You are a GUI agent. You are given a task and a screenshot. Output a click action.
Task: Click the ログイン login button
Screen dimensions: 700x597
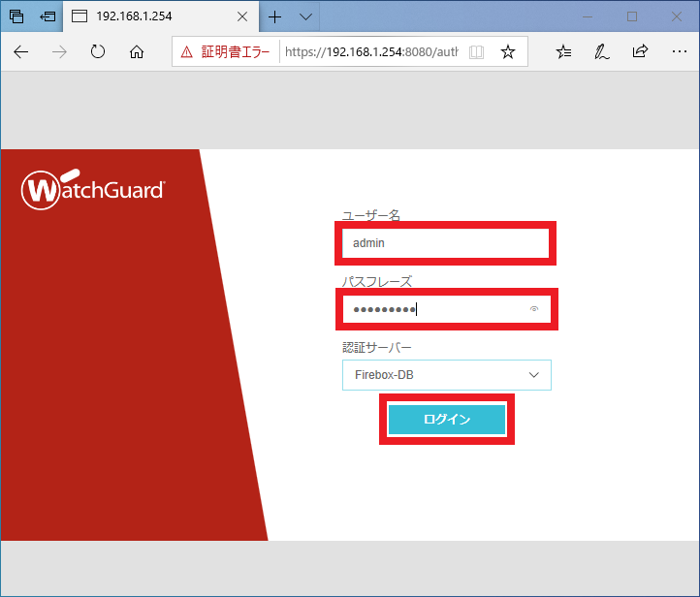(447, 419)
